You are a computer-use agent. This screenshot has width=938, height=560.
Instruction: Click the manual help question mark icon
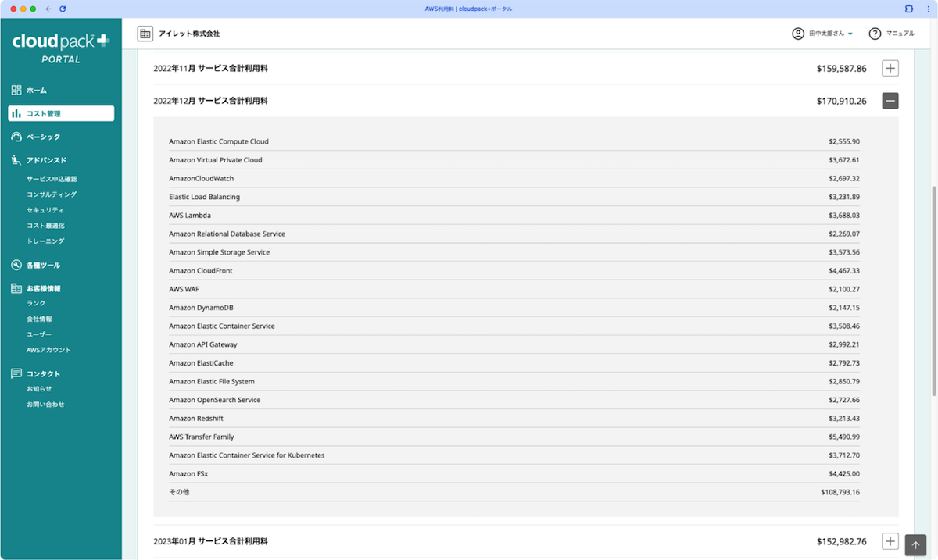click(x=875, y=34)
